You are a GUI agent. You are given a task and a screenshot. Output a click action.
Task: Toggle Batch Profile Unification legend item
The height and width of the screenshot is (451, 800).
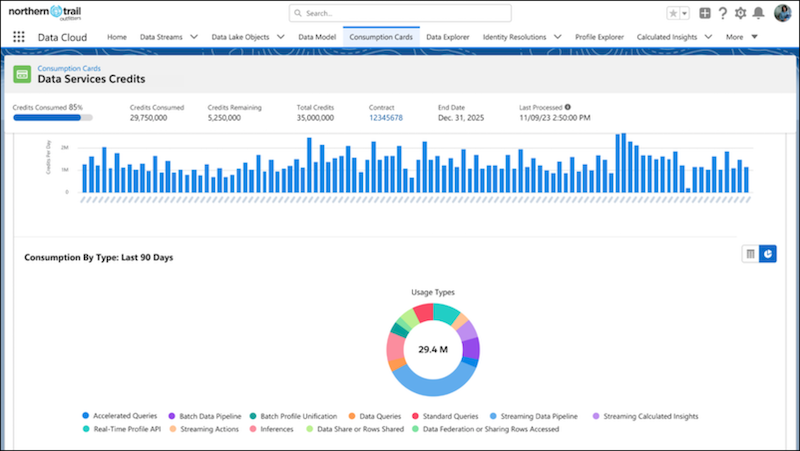click(x=293, y=416)
